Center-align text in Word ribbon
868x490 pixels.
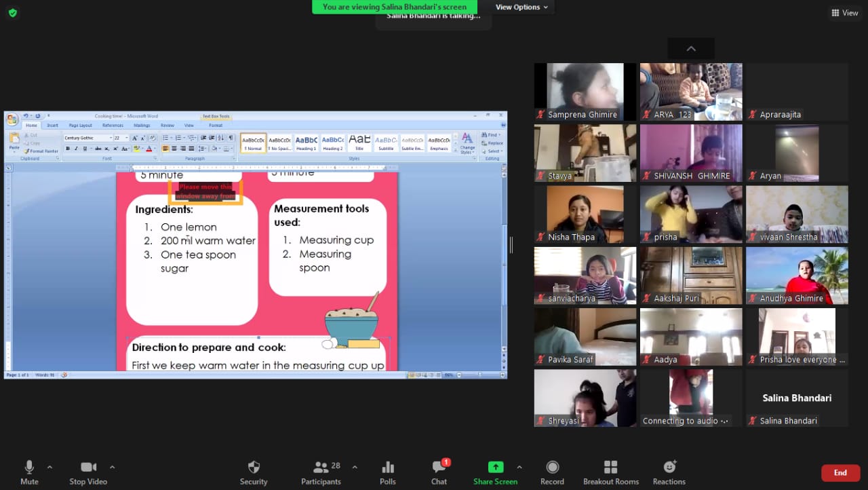(x=174, y=149)
